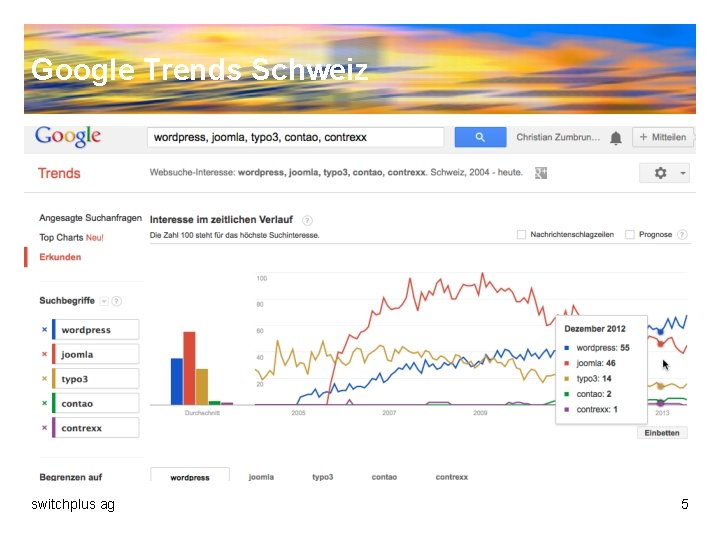This screenshot has width=720, height=540.
Task: Click the Google+ share icon
Action: point(541,173)
